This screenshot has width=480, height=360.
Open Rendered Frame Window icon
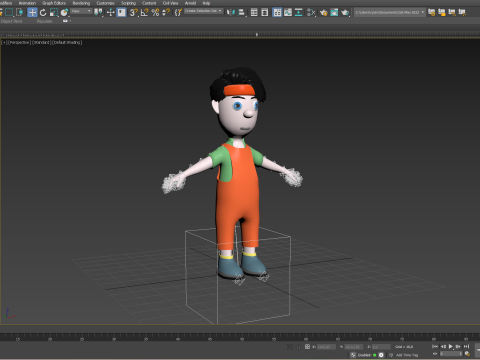point(334,12)
